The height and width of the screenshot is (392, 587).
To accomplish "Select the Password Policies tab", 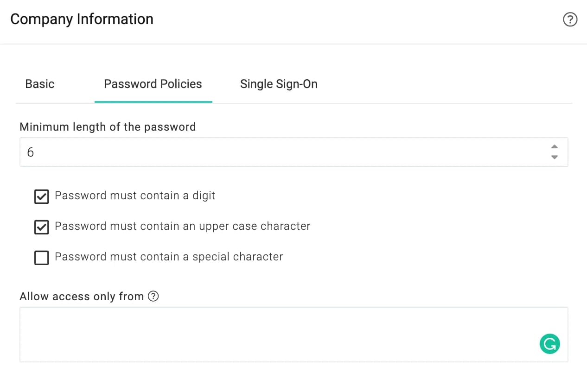I will click(153, 84).
